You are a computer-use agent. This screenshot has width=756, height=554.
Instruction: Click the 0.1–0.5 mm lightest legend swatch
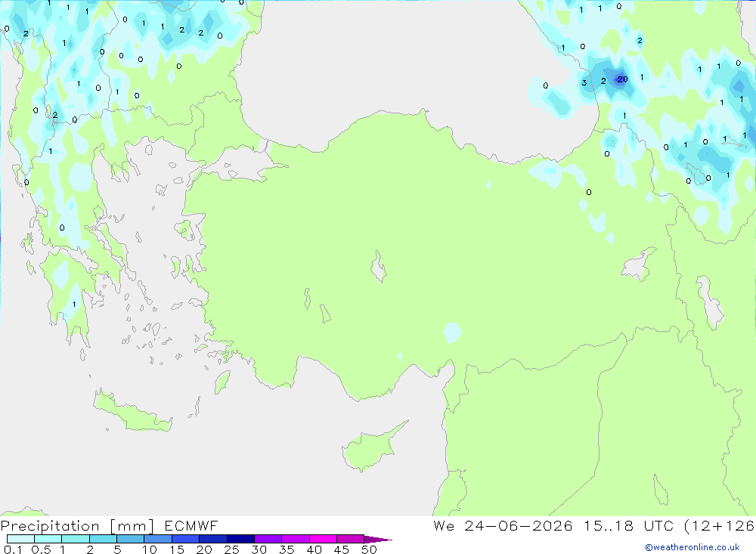20,539
